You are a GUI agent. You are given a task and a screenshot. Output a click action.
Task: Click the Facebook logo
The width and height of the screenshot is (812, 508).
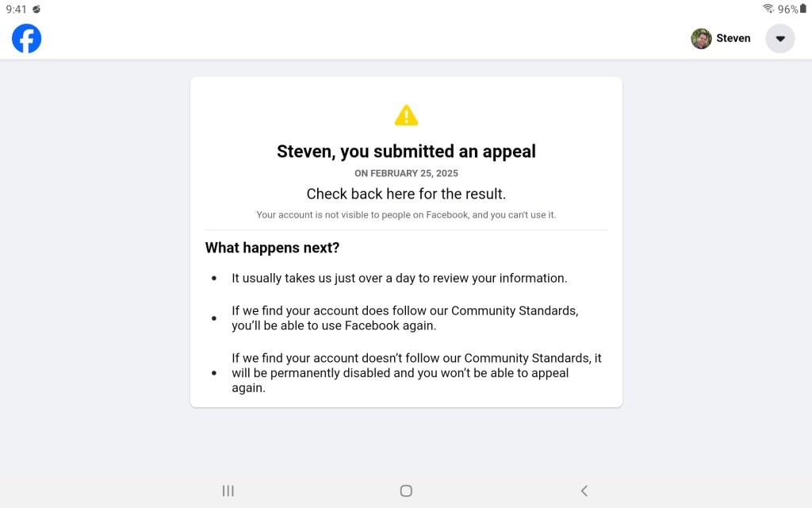tap(26, 38)
